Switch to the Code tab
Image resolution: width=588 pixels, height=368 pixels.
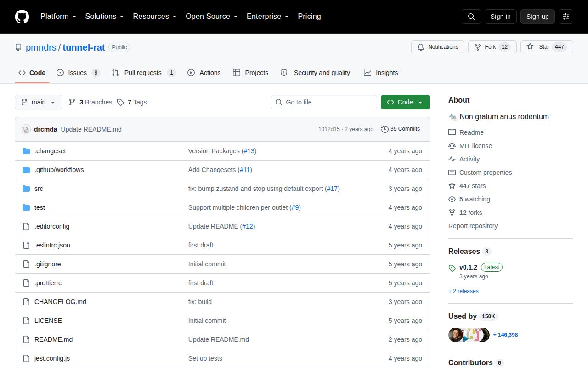[32, 73]
